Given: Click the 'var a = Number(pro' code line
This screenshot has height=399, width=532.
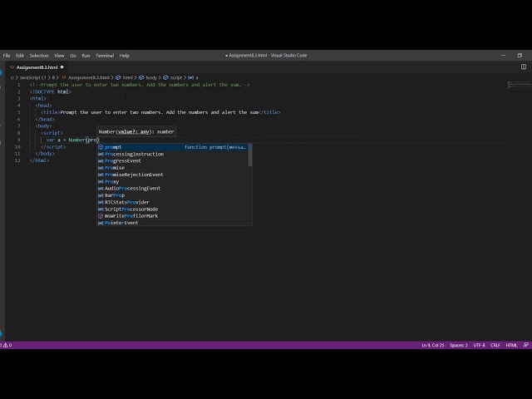Looking at the screenshot, I should [x=72, y=140].
